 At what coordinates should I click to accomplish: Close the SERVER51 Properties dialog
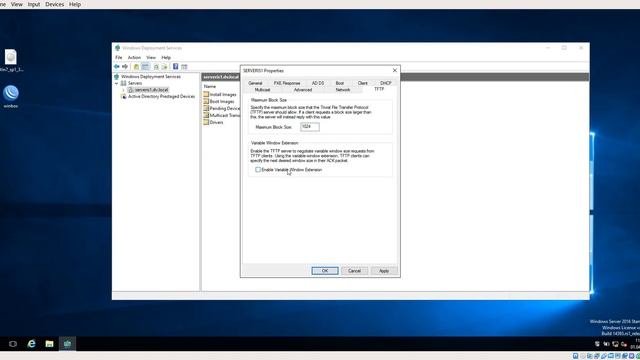pyautogui.click(x=395, y=70)
